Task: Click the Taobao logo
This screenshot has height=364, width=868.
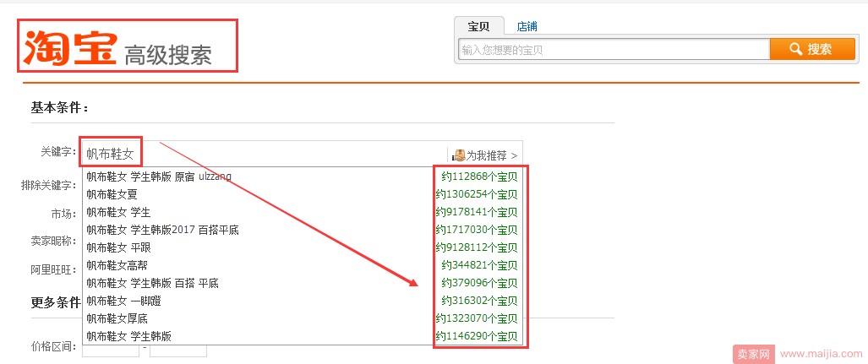Action: coord(70,47)
